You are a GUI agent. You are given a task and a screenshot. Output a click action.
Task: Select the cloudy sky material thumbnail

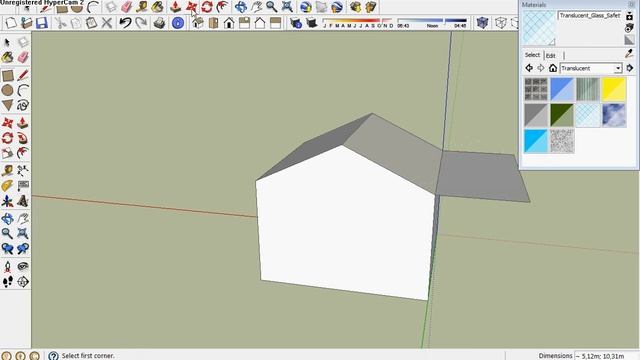[x=613, y=115]
